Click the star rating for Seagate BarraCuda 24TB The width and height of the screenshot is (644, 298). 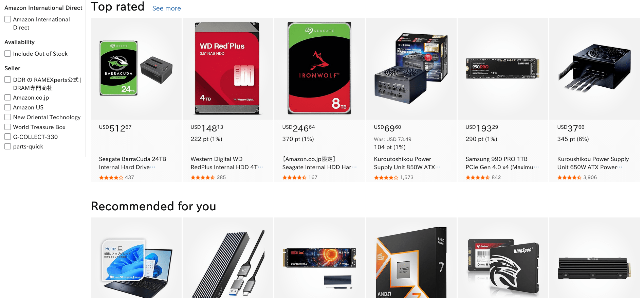coord(111,177)
